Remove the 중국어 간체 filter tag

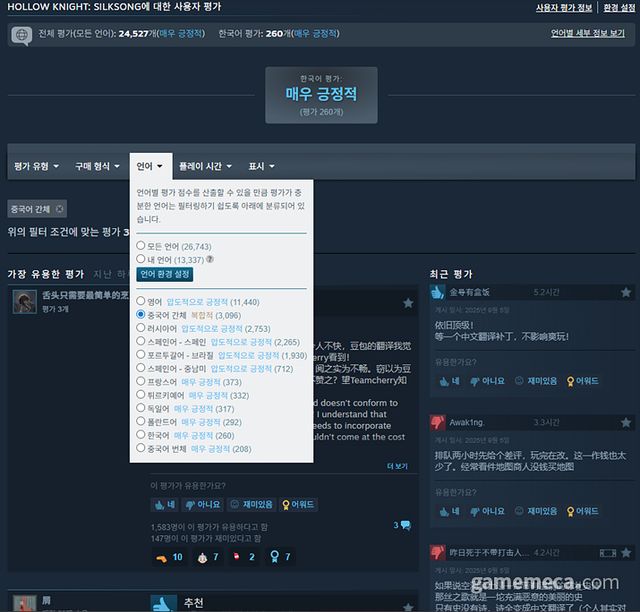(x=60, y=209)
